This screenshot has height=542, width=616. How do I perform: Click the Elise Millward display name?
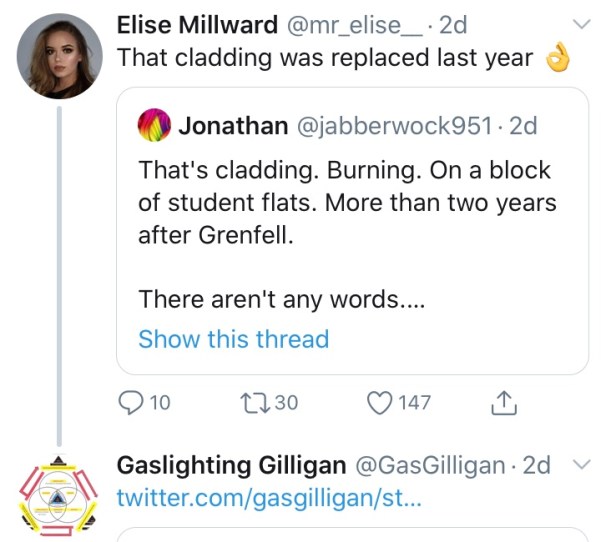point(199,25)
